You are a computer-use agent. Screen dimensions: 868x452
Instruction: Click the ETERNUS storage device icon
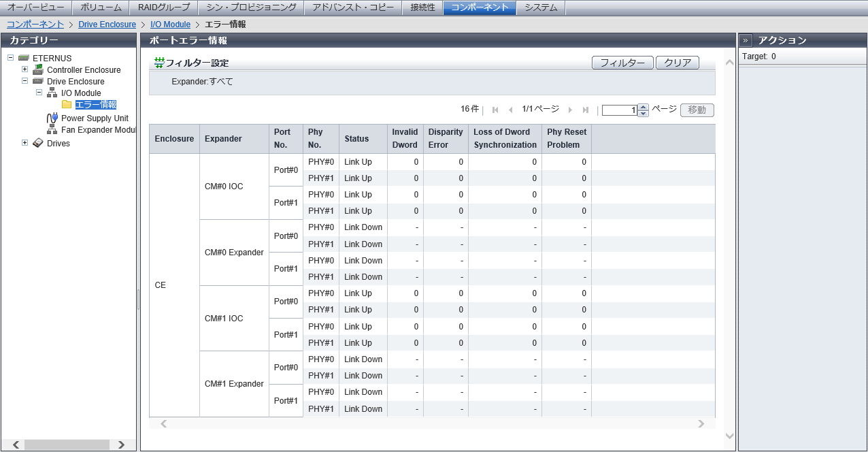click(x=24, y=59)
